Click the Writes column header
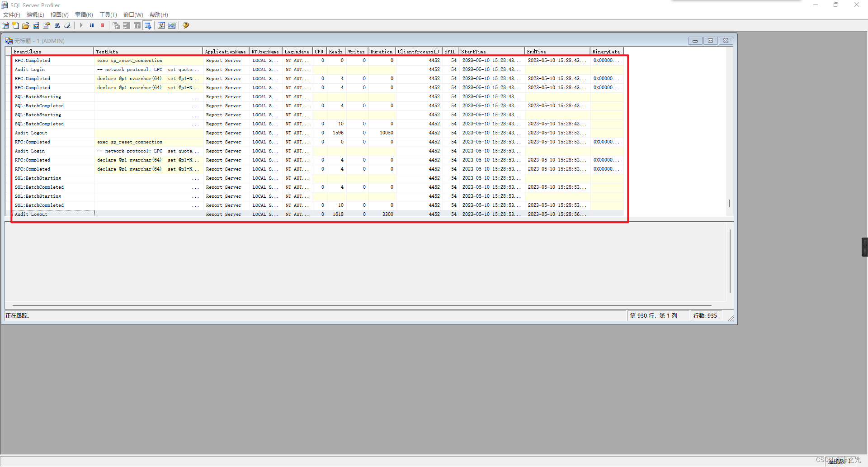Screen dimensions: 868x467 click(x=357, y=52)
